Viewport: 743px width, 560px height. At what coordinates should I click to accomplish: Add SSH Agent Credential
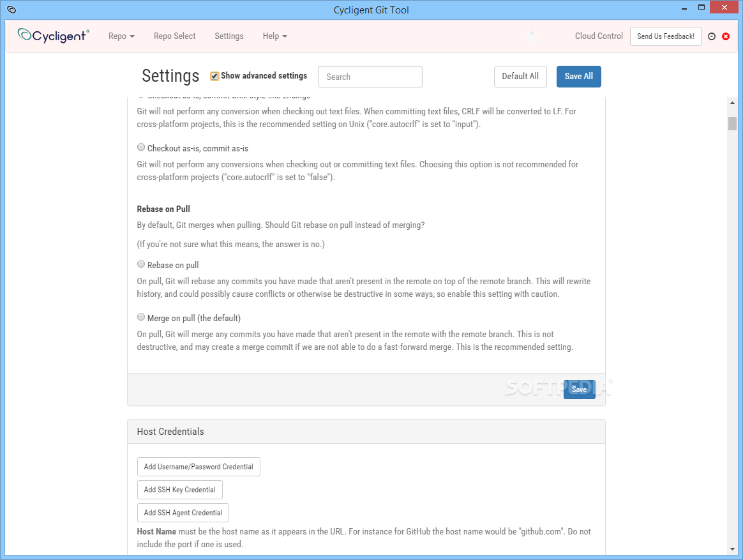(183, 513)
